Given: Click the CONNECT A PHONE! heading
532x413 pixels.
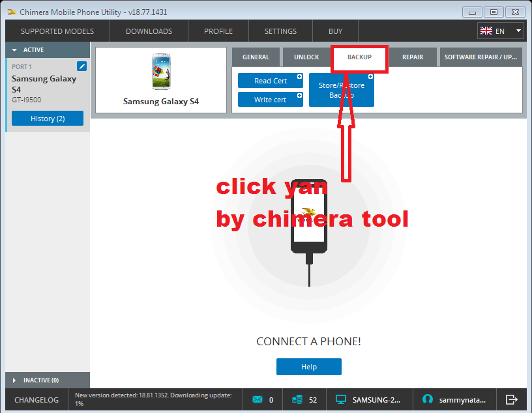Looking at the screenshot, I should [308, 341].
